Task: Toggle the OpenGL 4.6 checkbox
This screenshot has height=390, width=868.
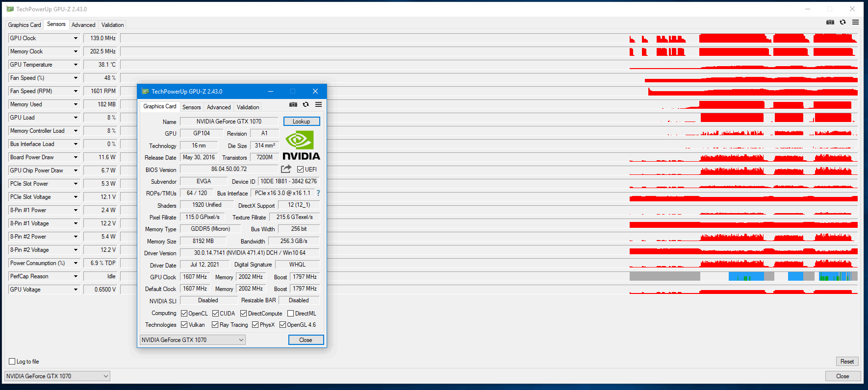Action: (x=282, y=325)
